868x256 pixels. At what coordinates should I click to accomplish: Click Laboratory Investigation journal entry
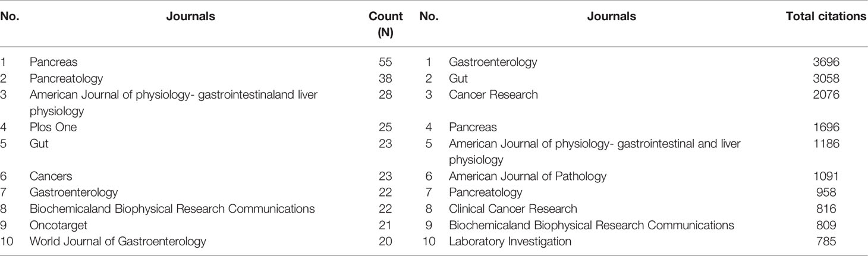pos(510,241)
